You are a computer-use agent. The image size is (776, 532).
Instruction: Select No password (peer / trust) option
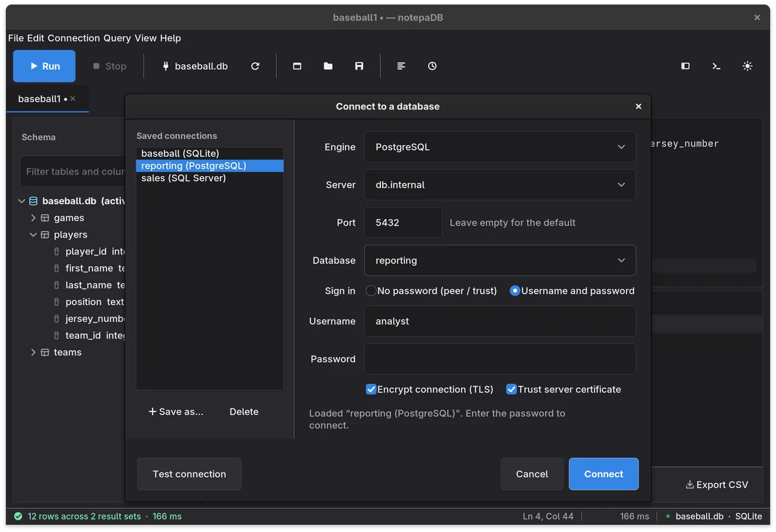click(431, 291)
